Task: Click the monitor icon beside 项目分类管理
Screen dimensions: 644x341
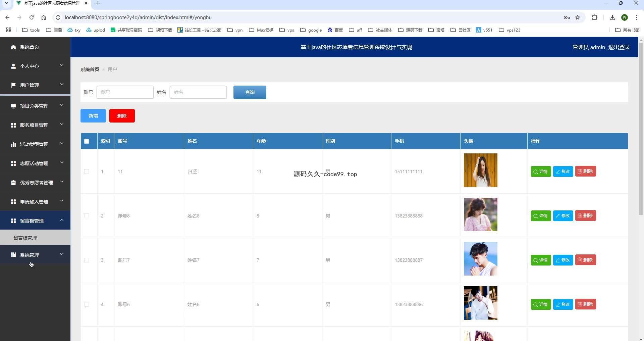Action: pyautogui.click(x=13, y=106)
